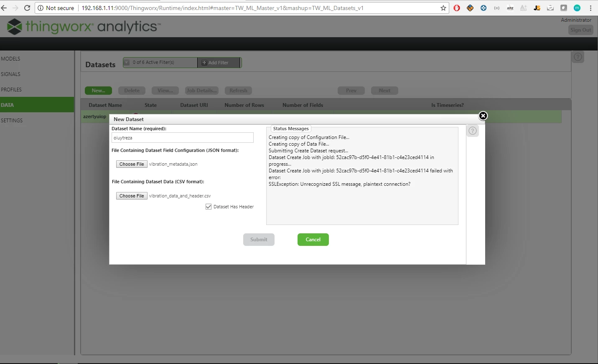Click the Delete button

132,91
